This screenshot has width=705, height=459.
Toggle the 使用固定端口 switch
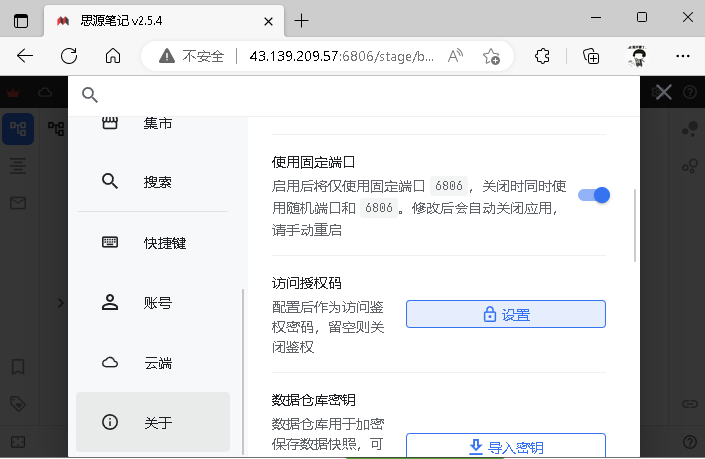click(x=594, y=195)
